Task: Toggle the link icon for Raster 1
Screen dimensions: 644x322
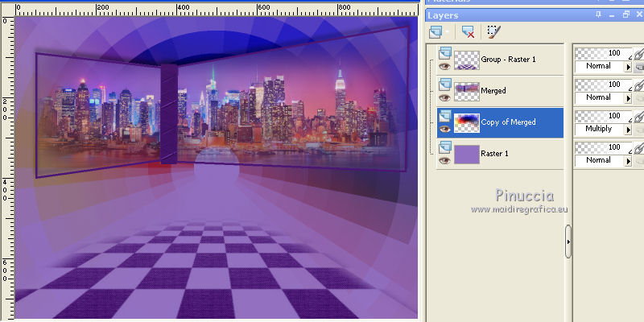Action: pos(638,148)
